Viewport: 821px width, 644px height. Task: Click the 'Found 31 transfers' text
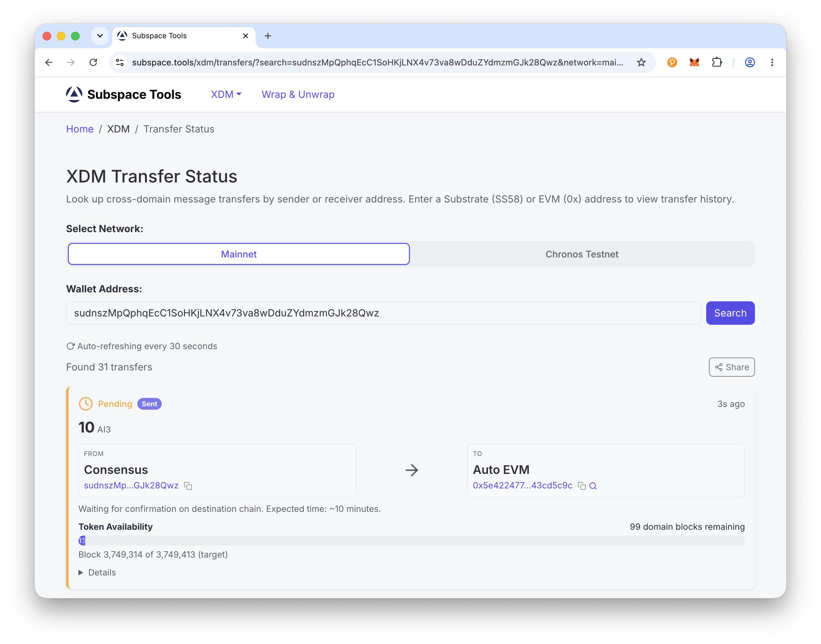(x=109, y=367)
